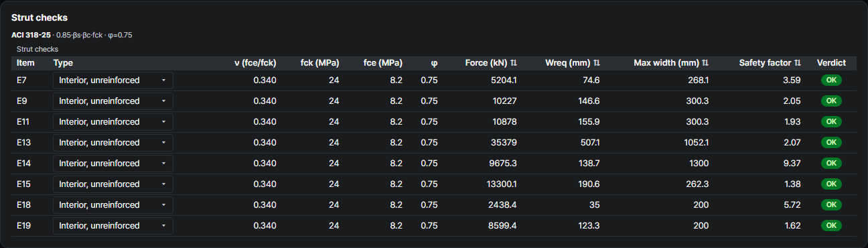868x248 pixels.
Task: Click Wreq value 155.9
Action: pos(589,122)
